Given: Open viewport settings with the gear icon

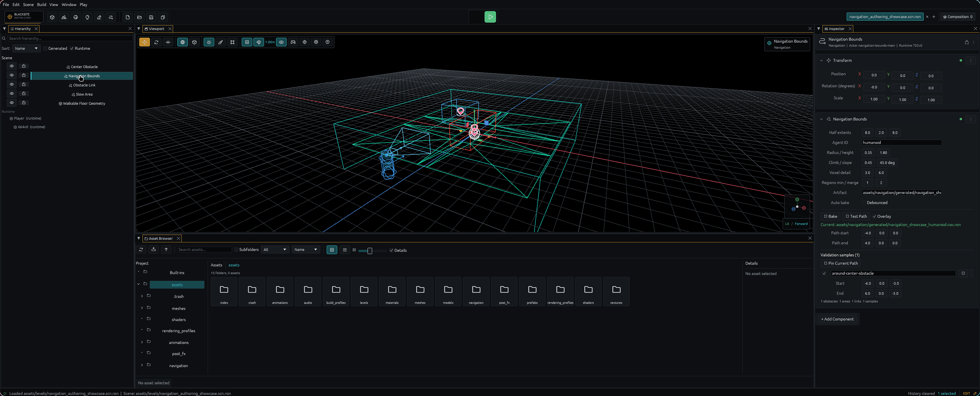Looking at the screenshot, I should [316, 42].
